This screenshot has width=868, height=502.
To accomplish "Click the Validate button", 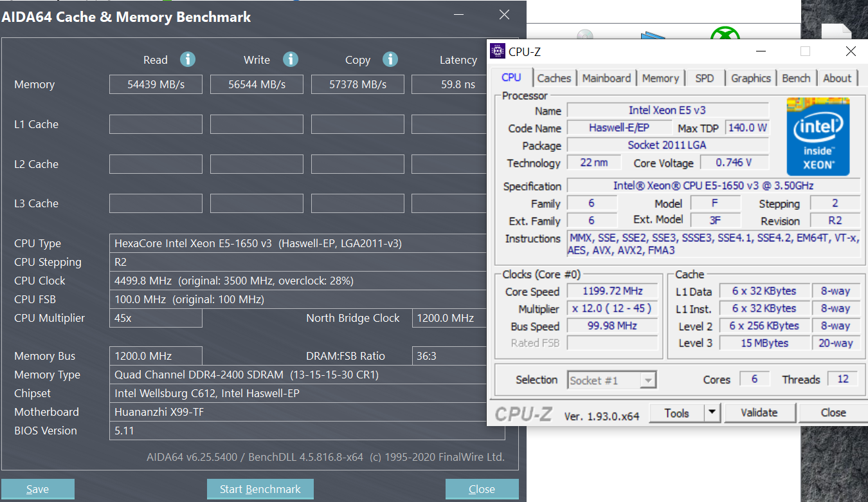I will click(x=759, y=413).
